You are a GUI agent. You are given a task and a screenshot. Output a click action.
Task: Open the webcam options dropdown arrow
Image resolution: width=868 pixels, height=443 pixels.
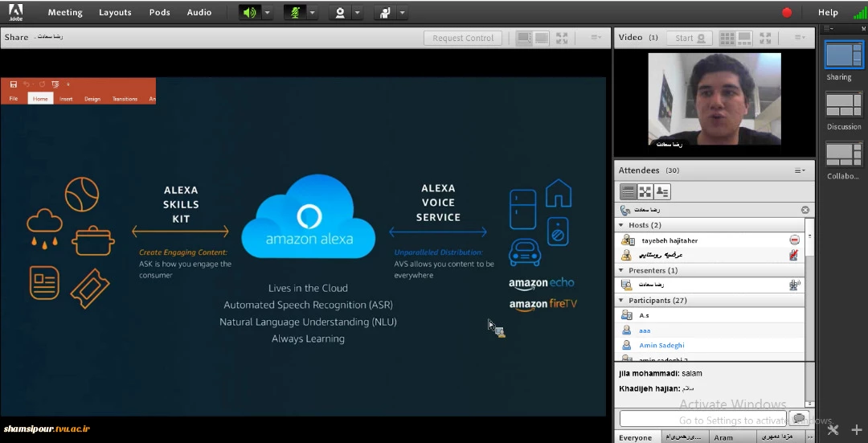(x=357, y=12)
